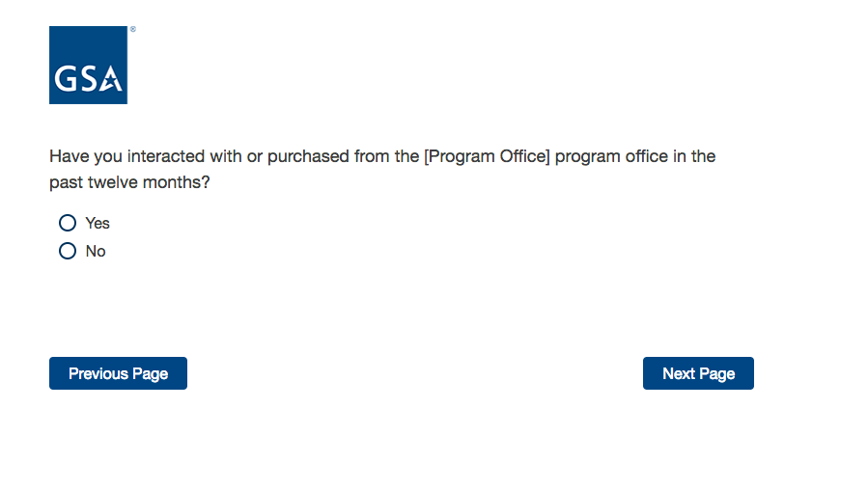The image size is (868, 490).
Task: Click the "Yes" option label
Action: click(98, 223)
